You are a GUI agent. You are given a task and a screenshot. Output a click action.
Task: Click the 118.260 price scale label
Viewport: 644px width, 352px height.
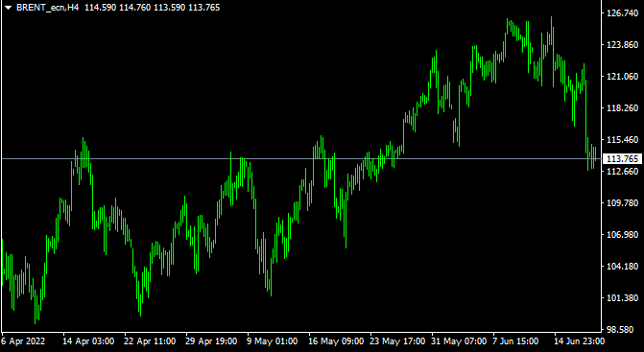coord(623,107)
